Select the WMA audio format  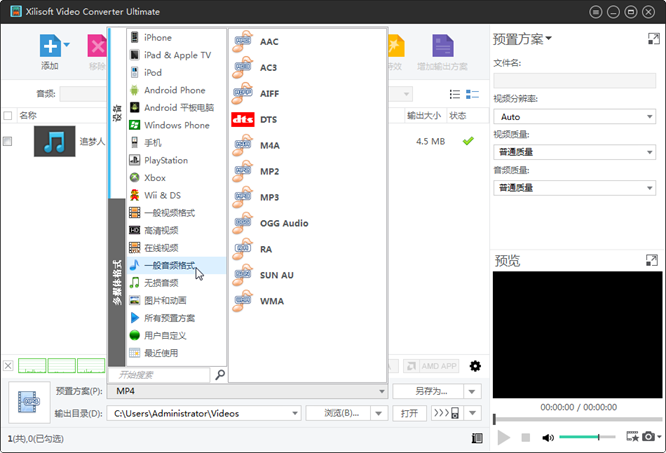tap(272, 301)
